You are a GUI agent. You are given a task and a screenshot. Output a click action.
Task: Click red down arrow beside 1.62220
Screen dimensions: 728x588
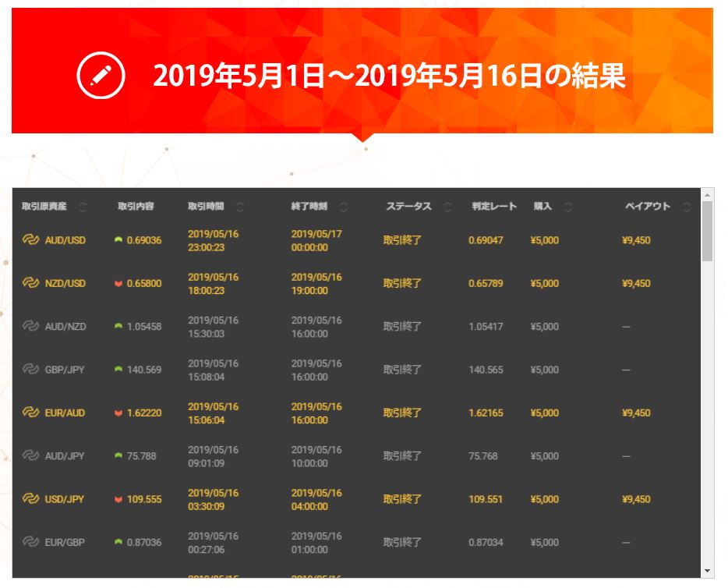tap(118, 413)
